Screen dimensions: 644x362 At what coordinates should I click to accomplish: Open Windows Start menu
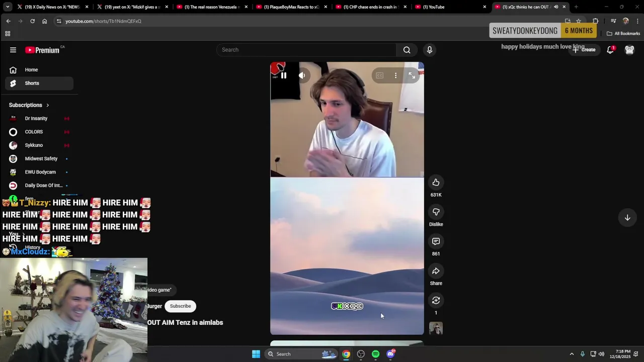pyautogui.click(x=256, y=354)
